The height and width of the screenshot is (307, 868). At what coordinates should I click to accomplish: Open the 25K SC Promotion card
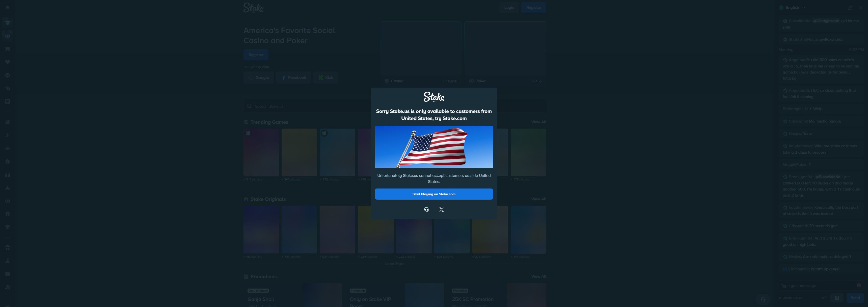(497, 295)
